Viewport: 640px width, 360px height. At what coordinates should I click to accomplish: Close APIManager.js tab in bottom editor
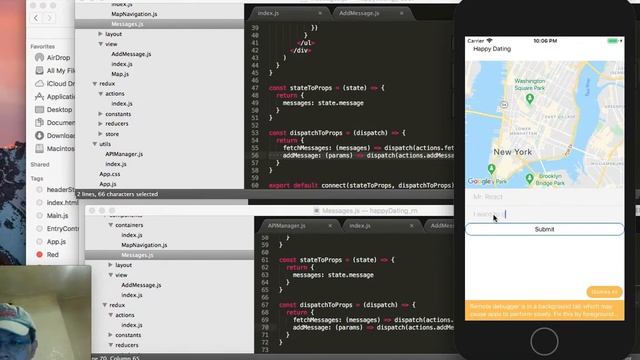(330, 225)
